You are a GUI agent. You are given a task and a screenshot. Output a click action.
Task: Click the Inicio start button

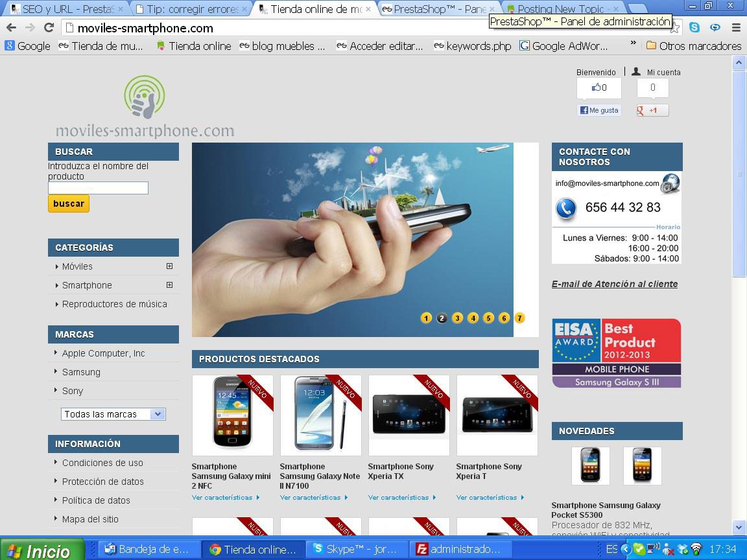point(42,550)
